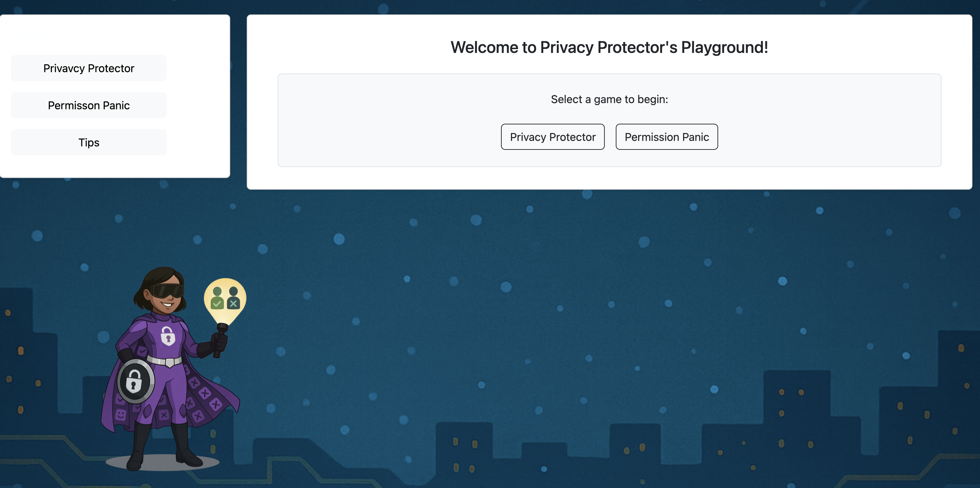Click the padlock emblem on hero's chest
This screenshot has width=980, height=488.
point(168,335)
